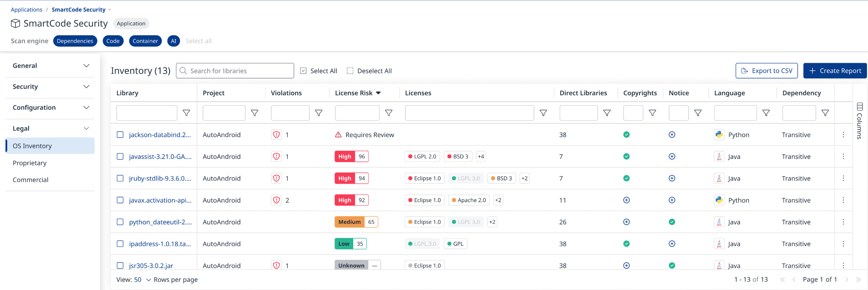The width and height of the screenshot is (868, 290).
Task: Expand the +2 more licenses for javax.activation-api
Action: coord(498,200)
